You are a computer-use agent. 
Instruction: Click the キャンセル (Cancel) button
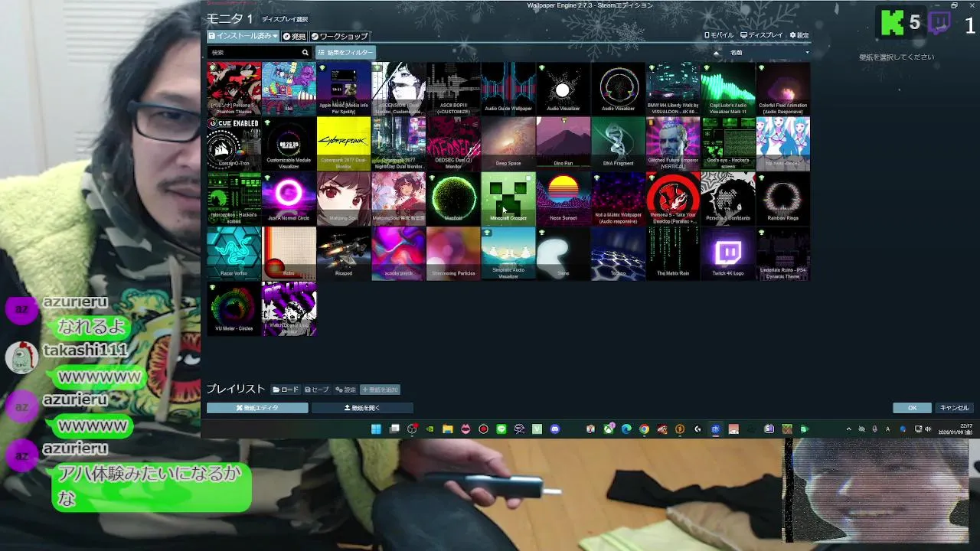[954, 408]
